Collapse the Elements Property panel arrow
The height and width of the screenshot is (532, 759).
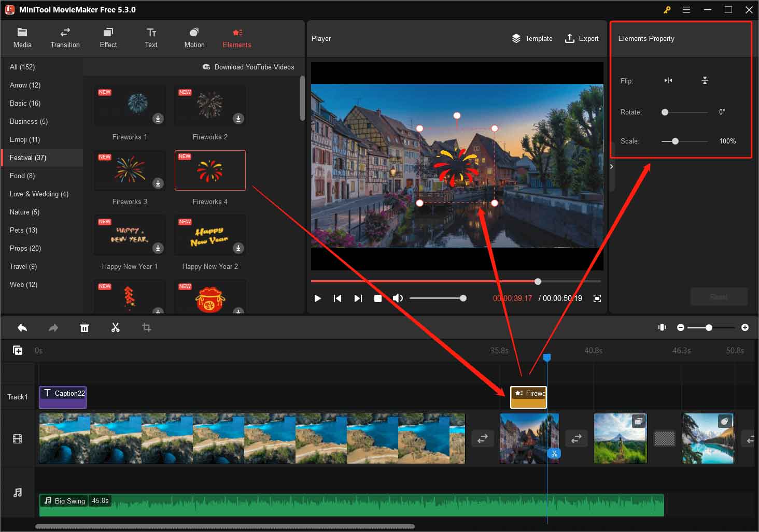click(x=612, y=166)
